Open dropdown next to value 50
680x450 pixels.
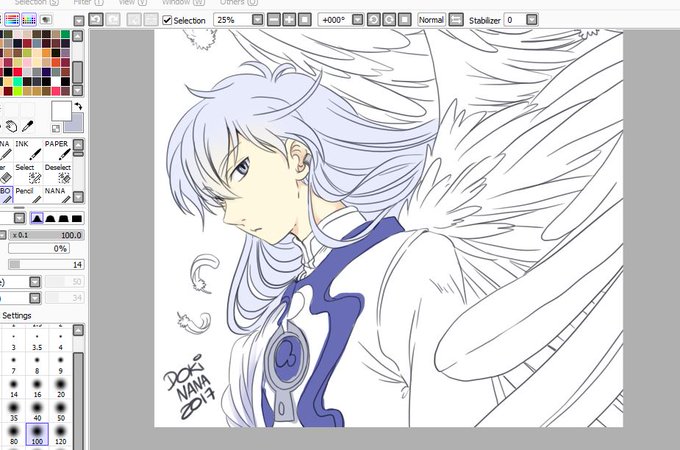click(x=35, y=282)
